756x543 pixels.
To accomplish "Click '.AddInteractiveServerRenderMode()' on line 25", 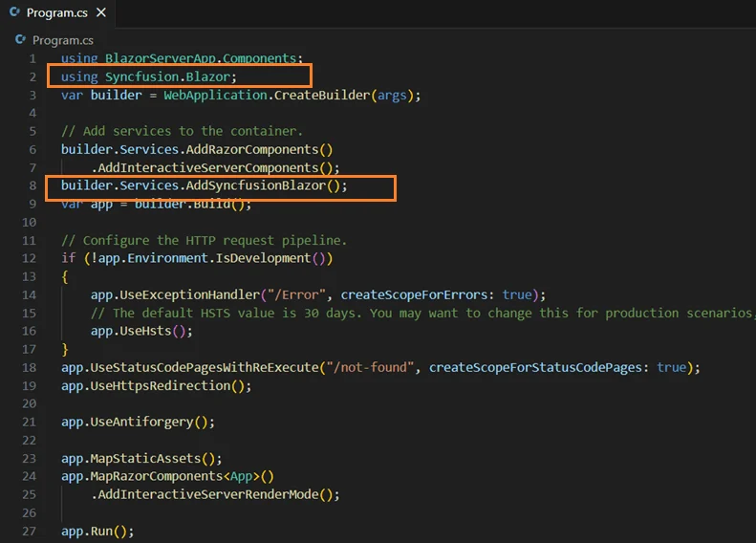I will click(x=212, y=495).
